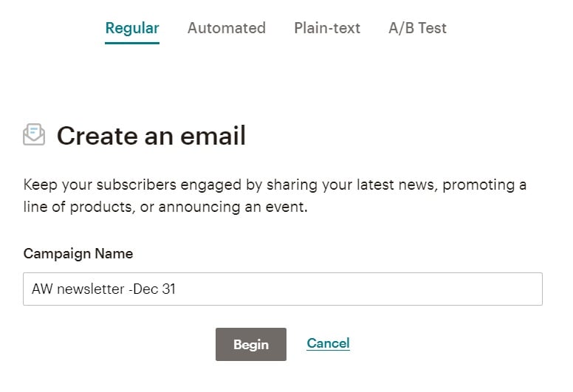The height and width of the screenshot is (392, 573).
Task: Place cursor in 'AW newsletter -Dec 31' text
Action: (x=103, y=289)
